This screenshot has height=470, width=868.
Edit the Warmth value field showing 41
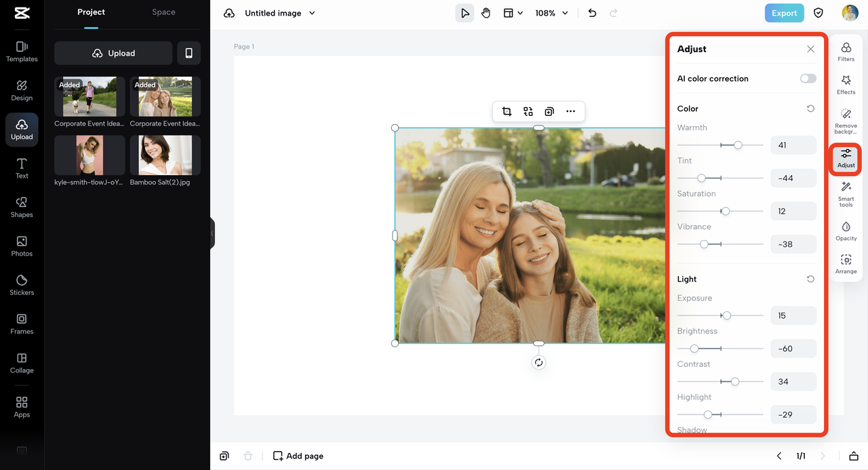pyautogui.click(x=793, y=145)
